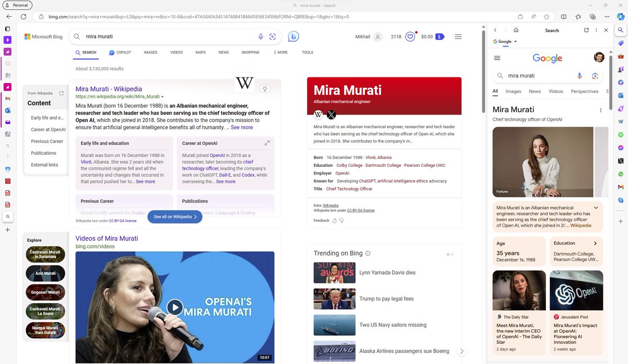Give thumbs up on the Bing feedback control
Screen dimensions: 628x364
coord(333,220)
